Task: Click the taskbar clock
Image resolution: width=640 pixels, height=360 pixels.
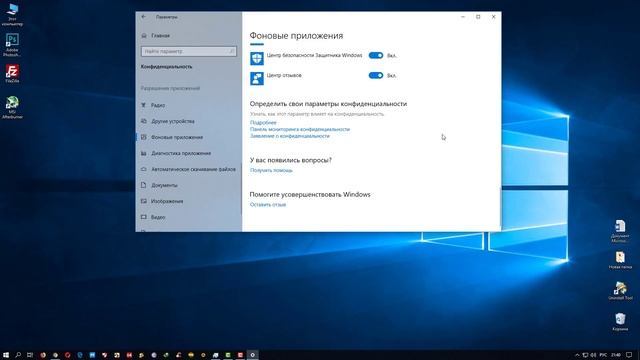Action: (616, 355)
